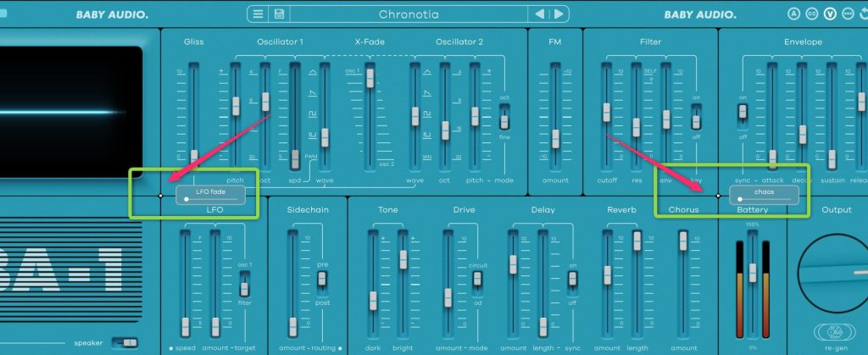Flip the Envelope sync on/off switch
Image resolution: width=868 pixels, height=355 pixels.
coord(743,111)
